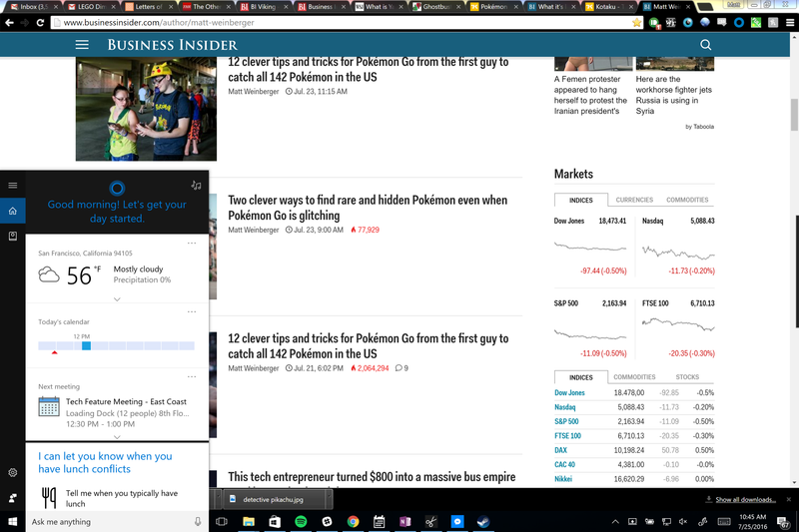Open the detective pikachu.jpg download
Viewport: 799px width, 532px height.
(273, 499)
